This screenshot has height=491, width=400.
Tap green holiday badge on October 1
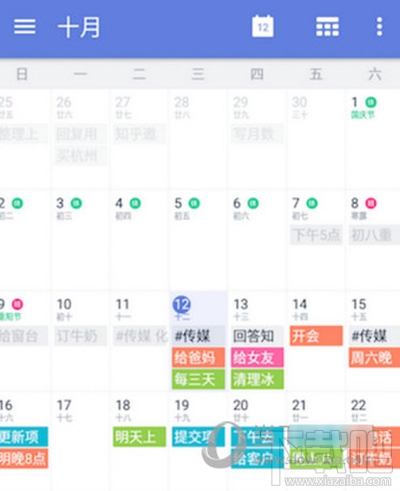pos(371,102)
